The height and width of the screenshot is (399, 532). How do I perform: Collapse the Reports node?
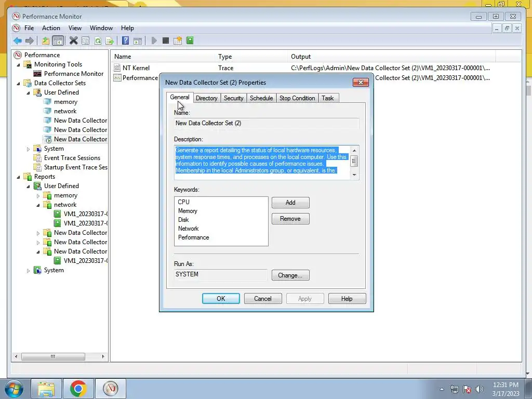tap(19, 177)
